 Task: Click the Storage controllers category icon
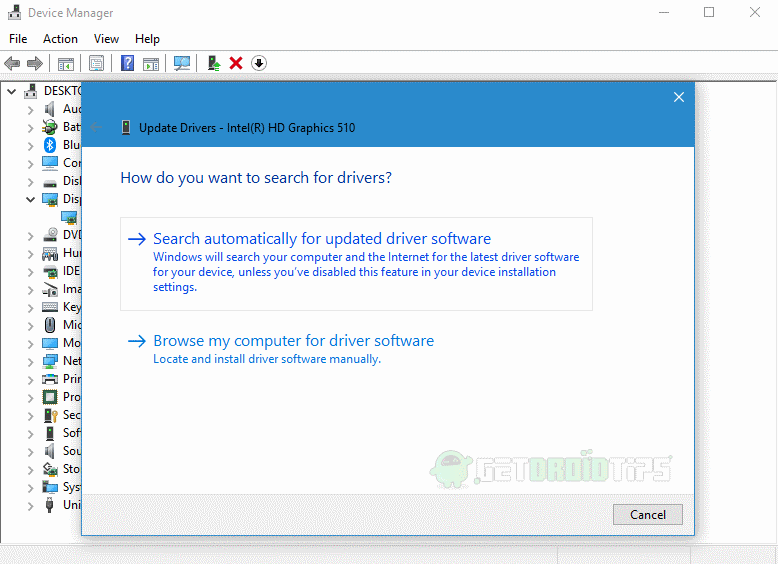[x=50, y=469]
